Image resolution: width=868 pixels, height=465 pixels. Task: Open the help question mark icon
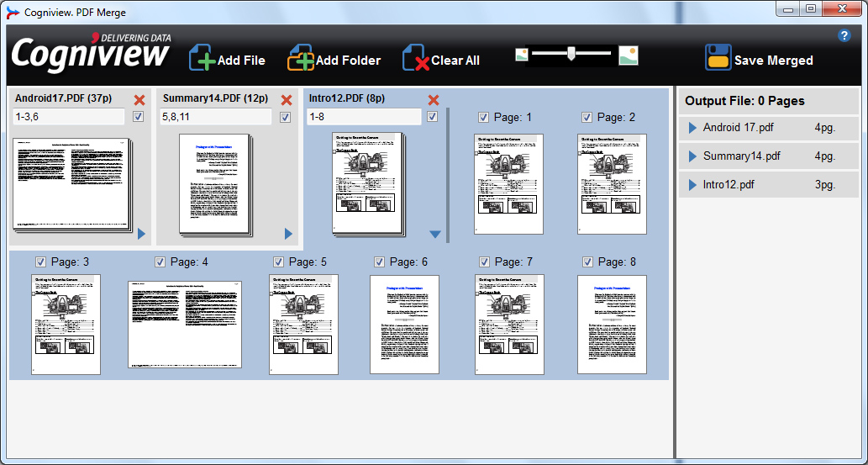(x=844, y=36)
